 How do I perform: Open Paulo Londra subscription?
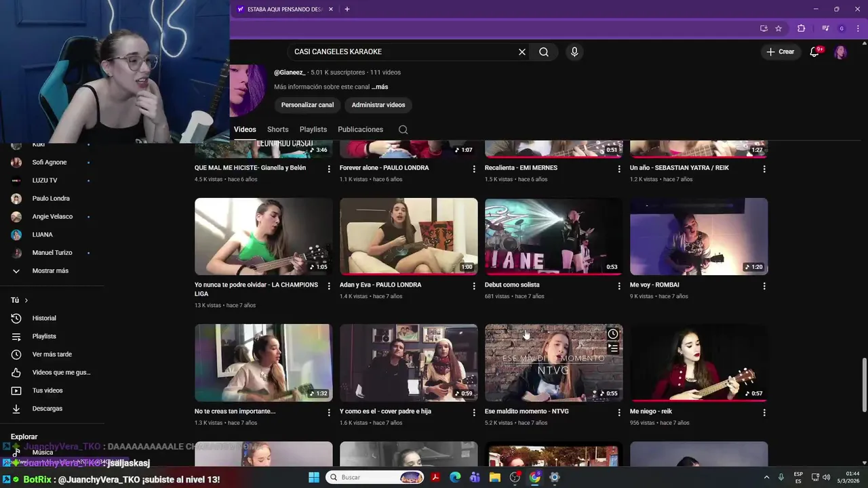51,199
